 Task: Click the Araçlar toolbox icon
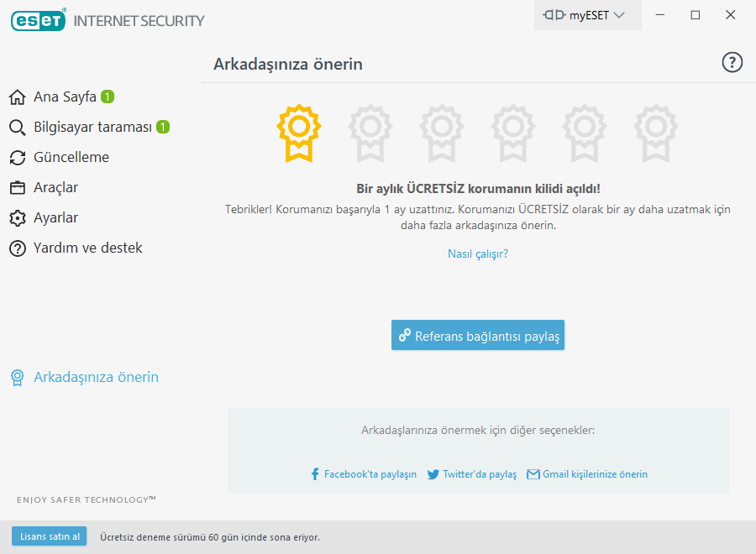point(18,187)
